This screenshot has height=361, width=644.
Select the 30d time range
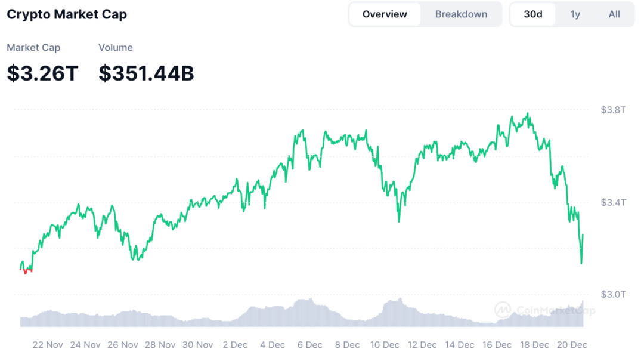click(x=533, y=14)
